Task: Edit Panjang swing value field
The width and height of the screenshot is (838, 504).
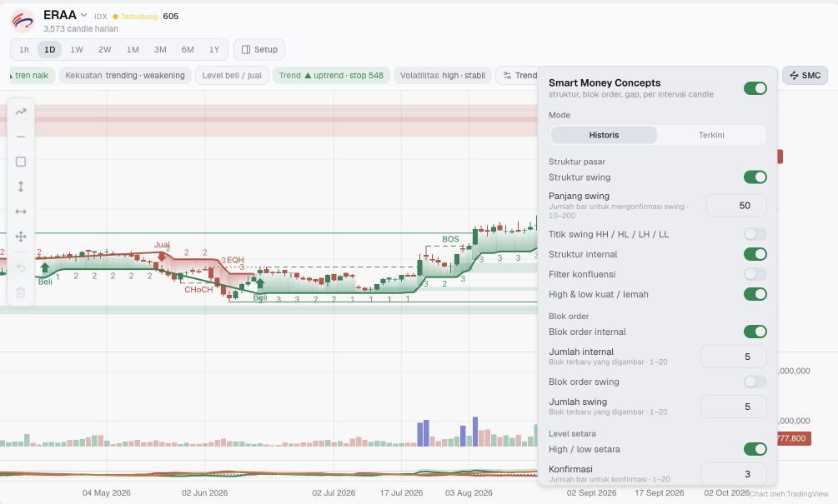Action: click(x=736, y=206)
